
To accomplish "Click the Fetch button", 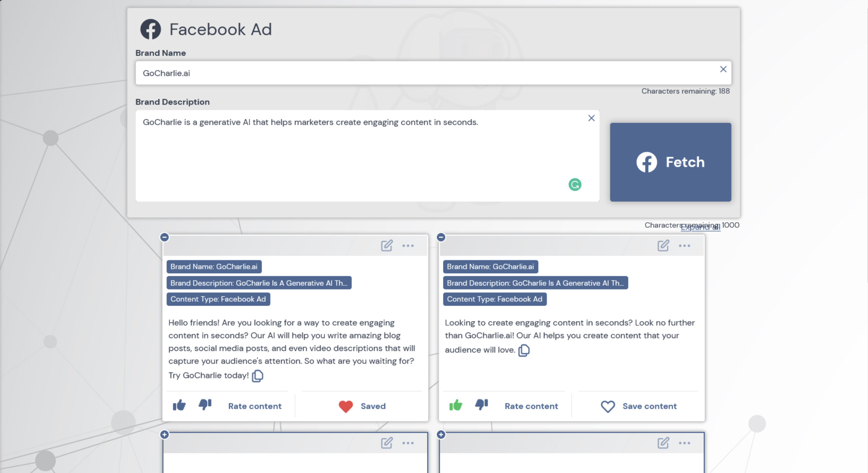I will pos(670,162).
